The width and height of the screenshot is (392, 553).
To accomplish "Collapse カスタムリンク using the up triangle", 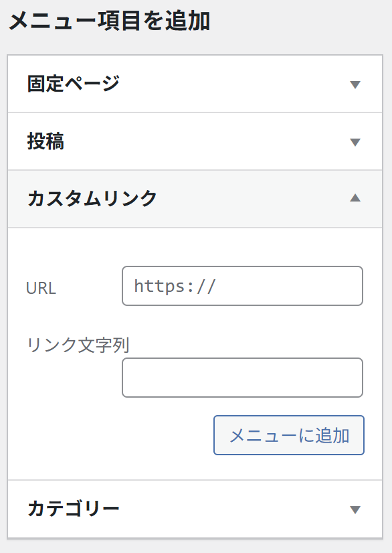I will click(x=355, y=198).
